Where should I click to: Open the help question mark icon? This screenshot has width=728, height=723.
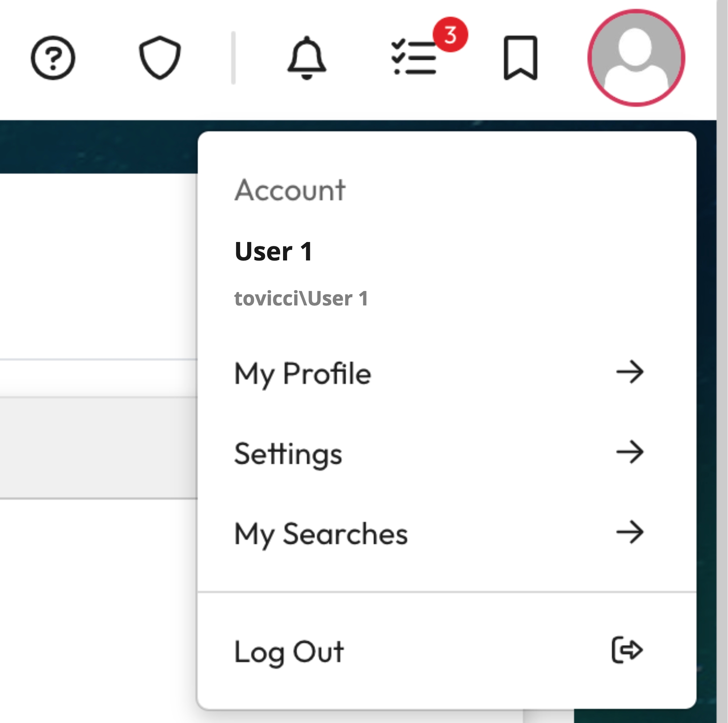pos(53,58)
